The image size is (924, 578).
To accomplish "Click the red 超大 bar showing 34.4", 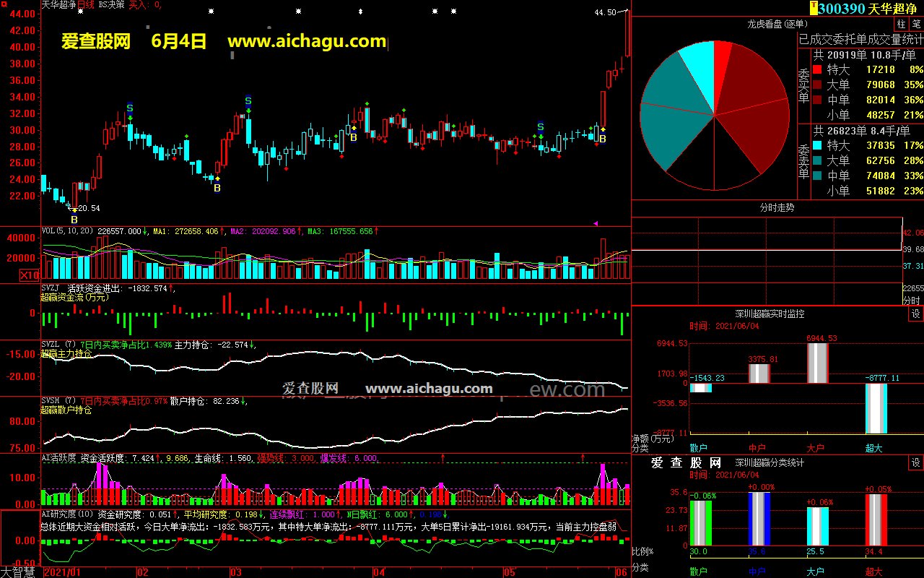I will pyautogui.click(x=876, y=519).
